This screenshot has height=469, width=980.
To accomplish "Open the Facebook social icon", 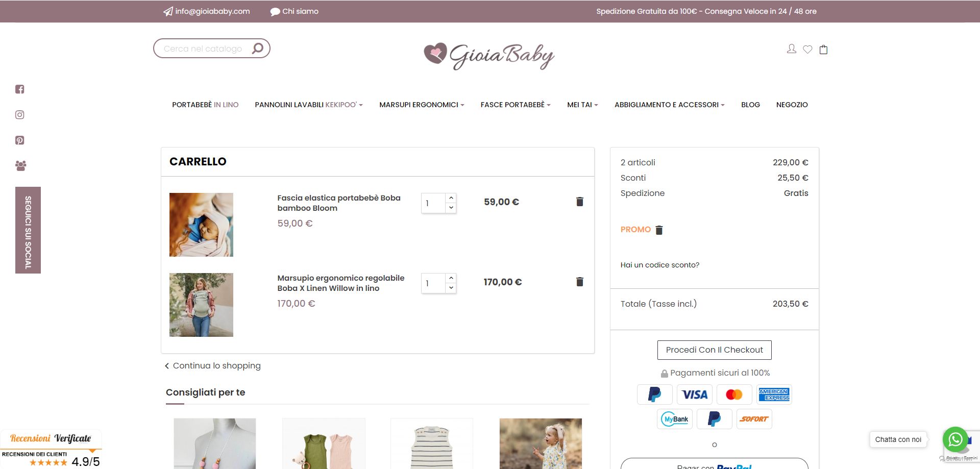I will [x=20, y=89].
